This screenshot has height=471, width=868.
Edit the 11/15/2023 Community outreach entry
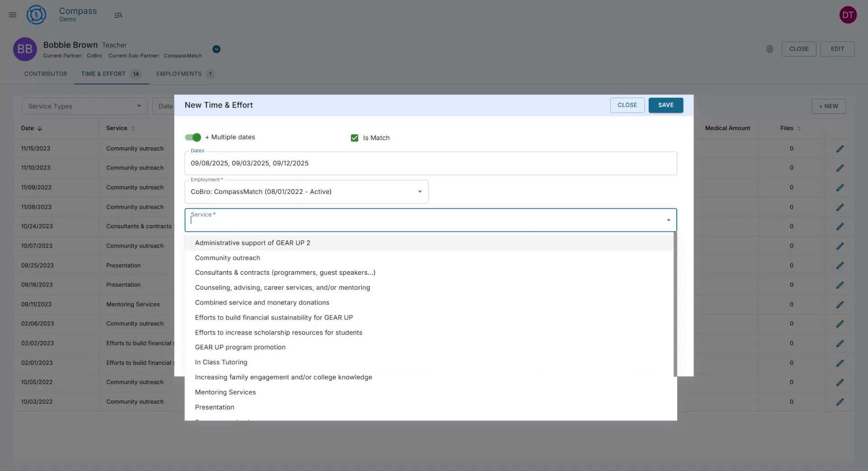coord(840,149)
